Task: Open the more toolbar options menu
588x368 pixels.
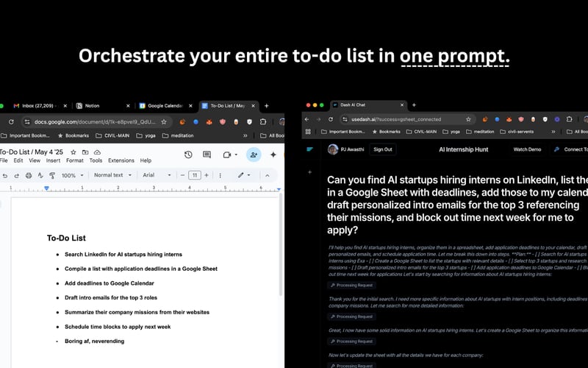Action: tap(220, 175)
